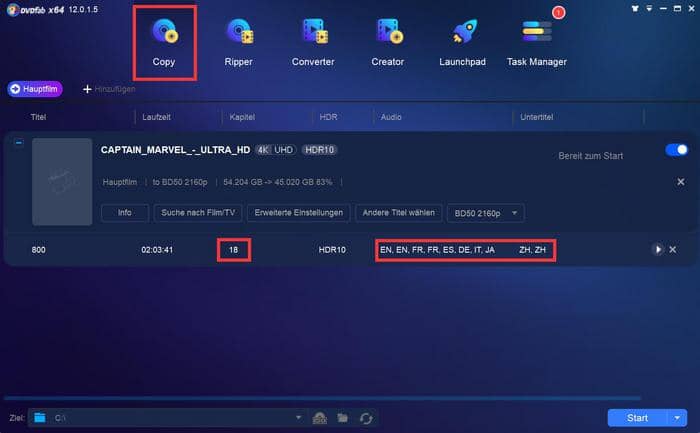
Task: Click the Captain Marvel cover thumbnail
Action: click(62, 182)
